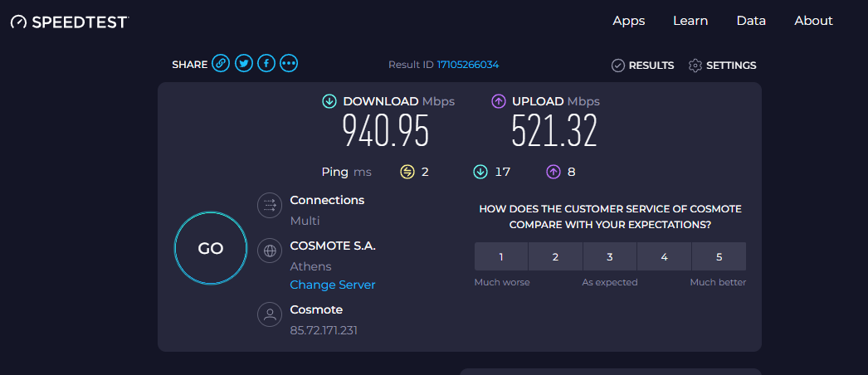Click the 521.32 upload speed value
The width and height of the screenshot is (868, 375).
pos(554,131)
